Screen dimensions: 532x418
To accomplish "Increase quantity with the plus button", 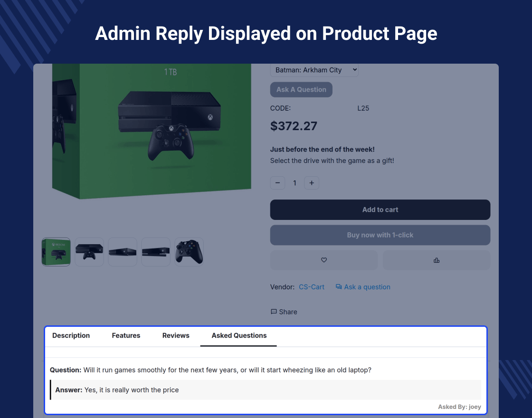I will [x=312, y=183].
